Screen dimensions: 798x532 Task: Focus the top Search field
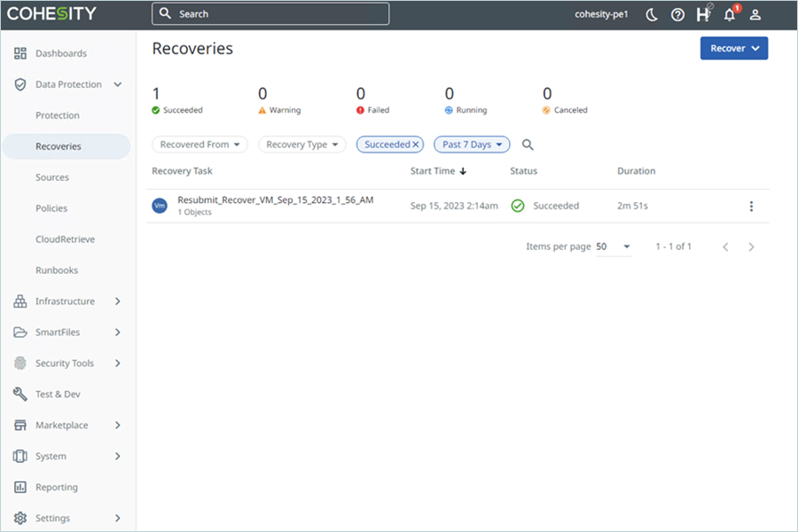[270, 14]
